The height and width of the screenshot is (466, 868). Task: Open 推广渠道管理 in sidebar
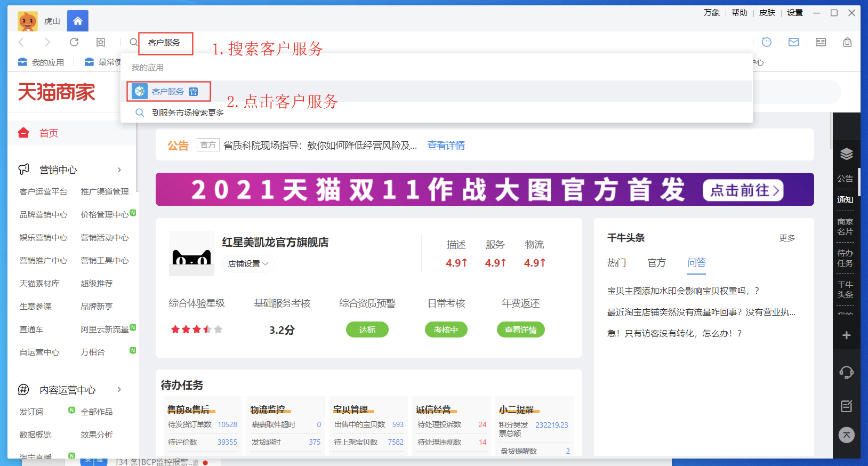(105, 191)
